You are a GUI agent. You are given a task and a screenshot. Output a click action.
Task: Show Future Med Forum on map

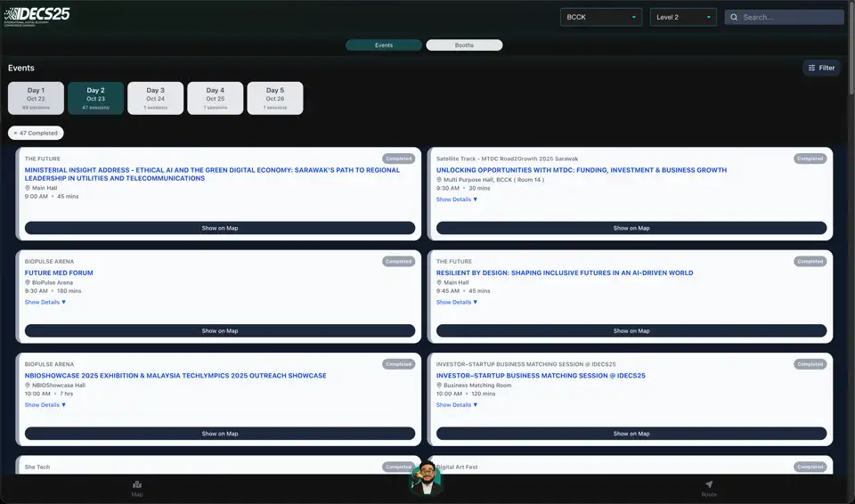(220, 330)
